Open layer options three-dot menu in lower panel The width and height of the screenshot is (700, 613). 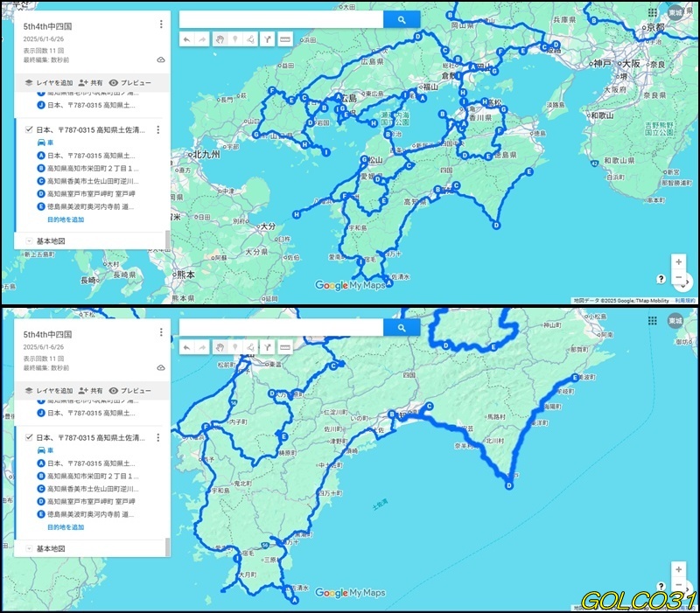coord(157,436)
